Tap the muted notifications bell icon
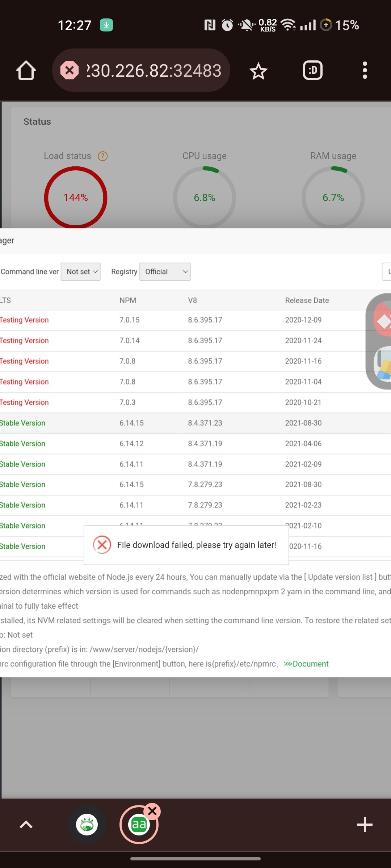Screen dimensions: 391x868 [x=247, y=25]
